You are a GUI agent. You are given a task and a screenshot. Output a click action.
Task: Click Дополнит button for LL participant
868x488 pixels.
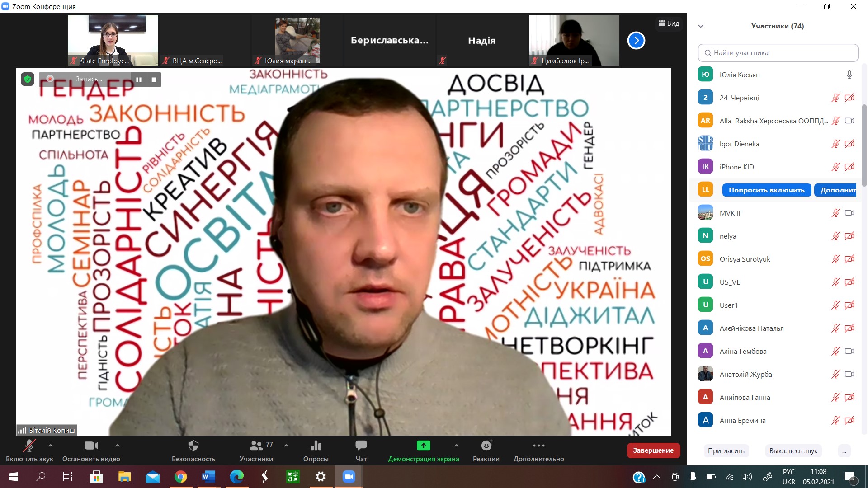pos(835,190)
